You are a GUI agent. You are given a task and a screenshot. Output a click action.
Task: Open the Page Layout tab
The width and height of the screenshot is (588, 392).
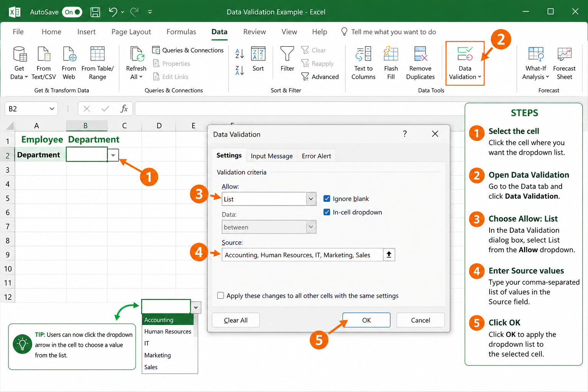click(131, 32)
